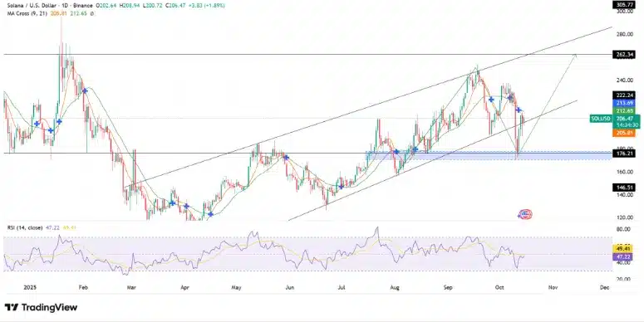Select the 262.34 resistance price label
The image size is (644, 322).
[623, 54]
